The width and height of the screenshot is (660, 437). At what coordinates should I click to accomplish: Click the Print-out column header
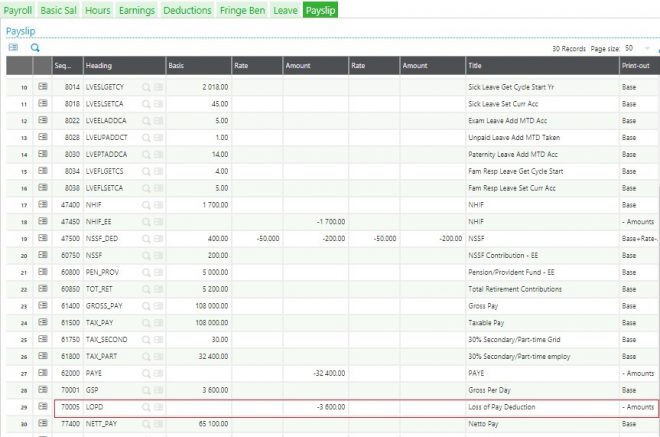[x=637, y=66]
